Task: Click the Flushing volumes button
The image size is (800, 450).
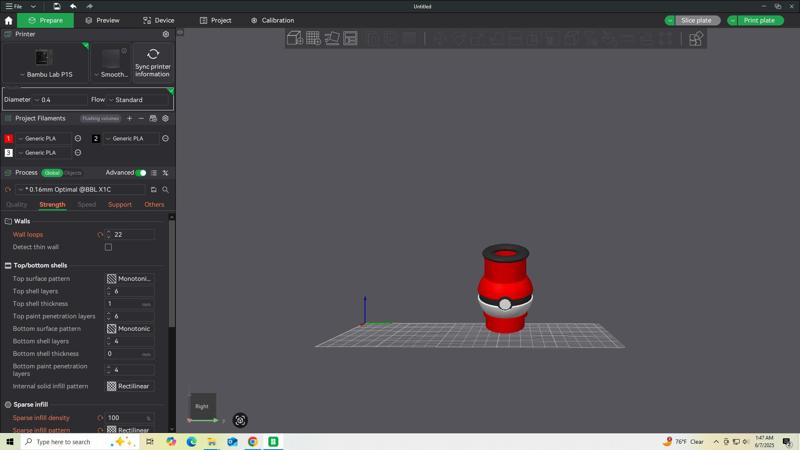Action: pyautogui.click(x=101, y=118)
